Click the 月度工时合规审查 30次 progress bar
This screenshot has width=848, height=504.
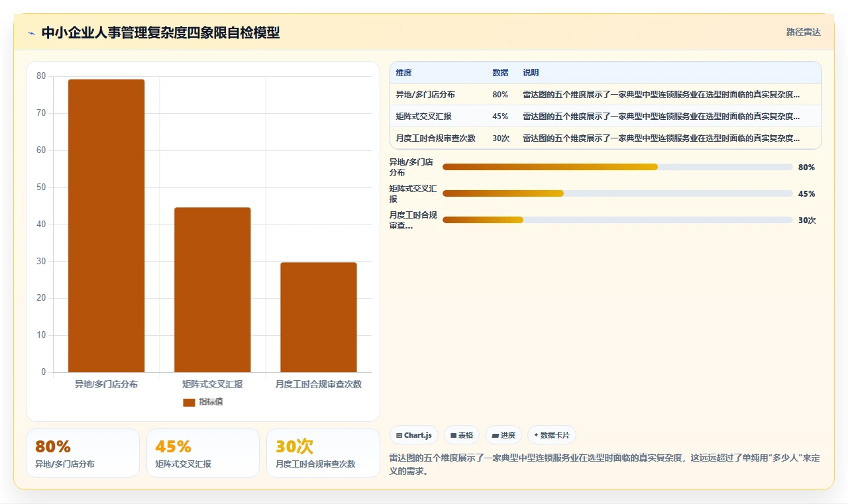[617, 220]
